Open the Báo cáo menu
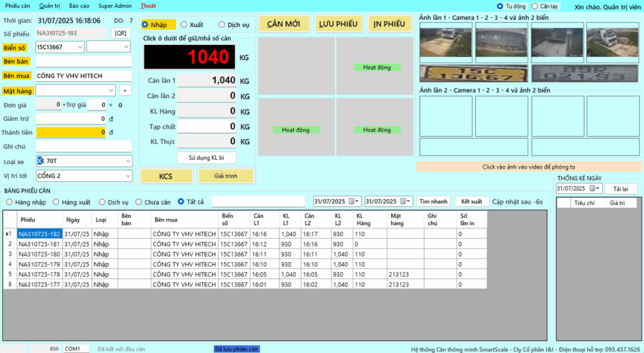 (x=79, y=6)
